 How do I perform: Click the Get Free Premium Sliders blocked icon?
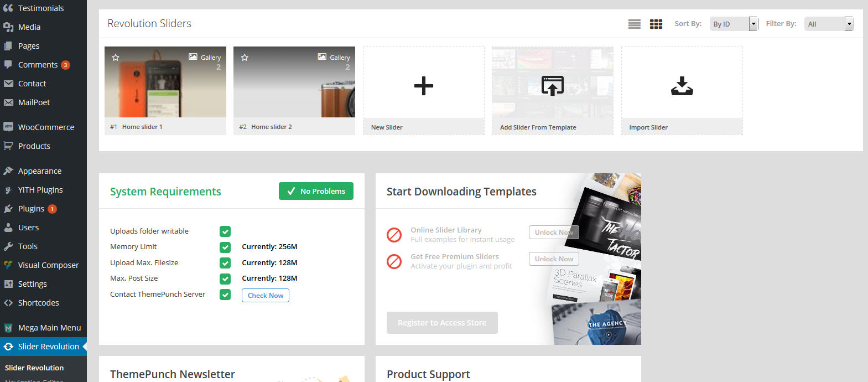(394, 261)
